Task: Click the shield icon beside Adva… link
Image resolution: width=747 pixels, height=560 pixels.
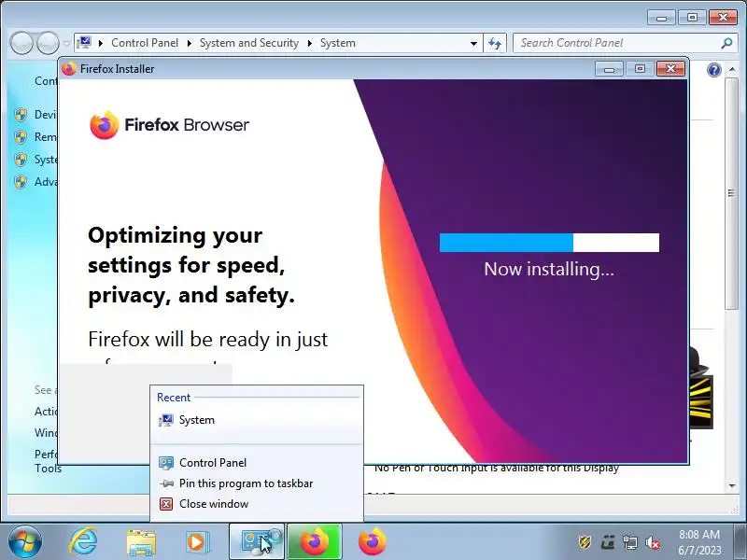Action: 21,182
